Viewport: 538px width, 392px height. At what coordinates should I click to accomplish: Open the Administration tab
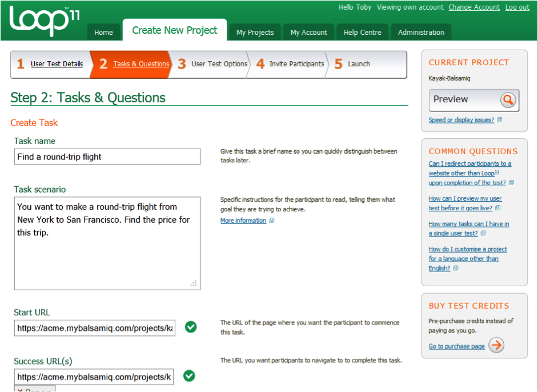tap(421, 32)
